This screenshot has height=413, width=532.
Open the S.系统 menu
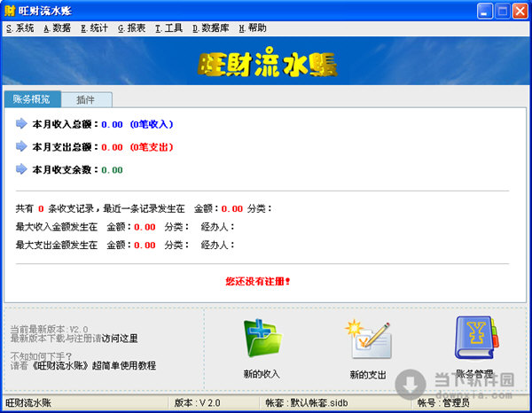click(x=20, y=28)
